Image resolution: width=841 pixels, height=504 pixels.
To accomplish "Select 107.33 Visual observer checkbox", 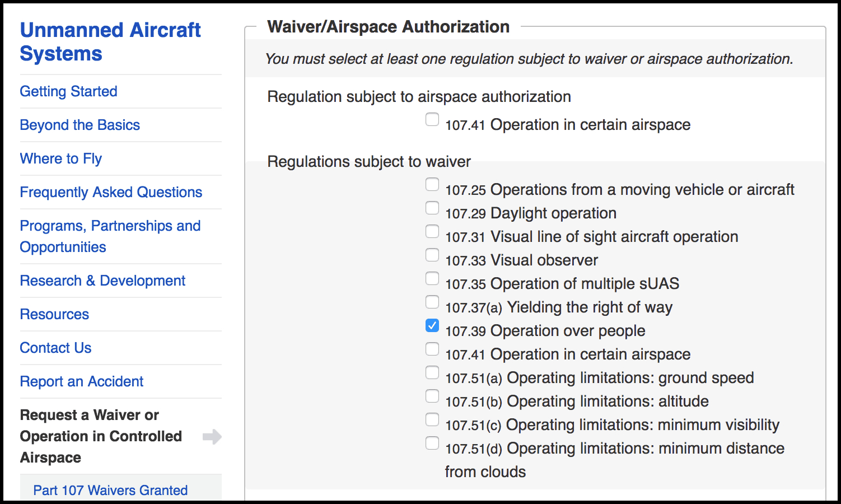I will pyautogui.click(x=432, y=255).
